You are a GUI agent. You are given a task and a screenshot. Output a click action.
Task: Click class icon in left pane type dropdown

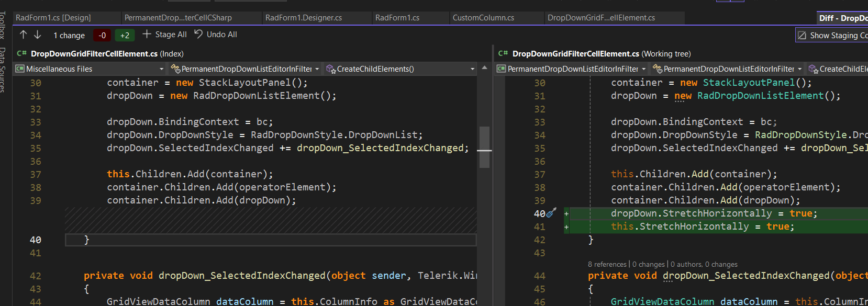click(176, 69)
